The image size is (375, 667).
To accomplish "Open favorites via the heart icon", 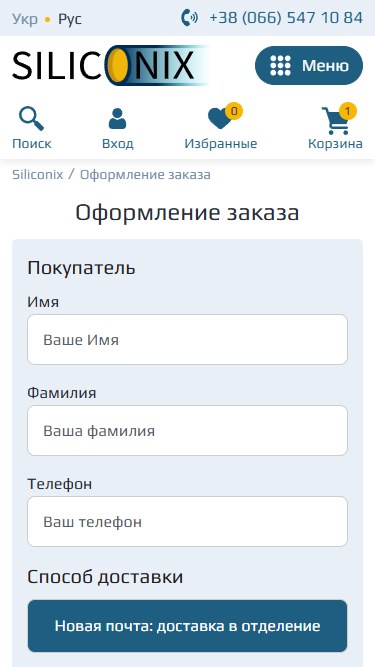I will coord(220,119).
